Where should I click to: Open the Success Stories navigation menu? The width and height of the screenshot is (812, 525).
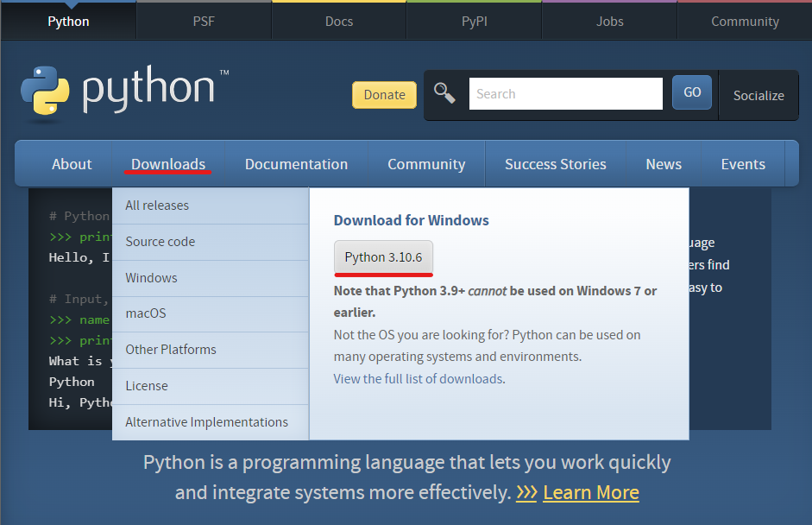(555, 164)
